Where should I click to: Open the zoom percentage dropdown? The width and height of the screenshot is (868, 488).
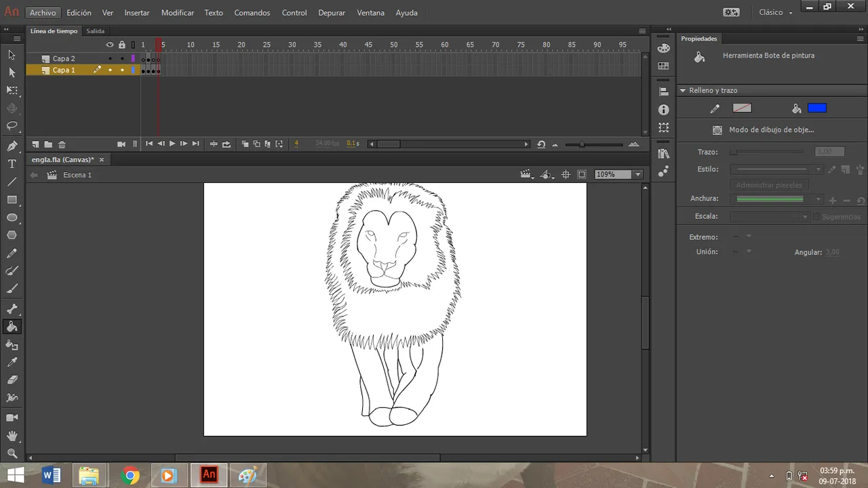pos(637,175)
